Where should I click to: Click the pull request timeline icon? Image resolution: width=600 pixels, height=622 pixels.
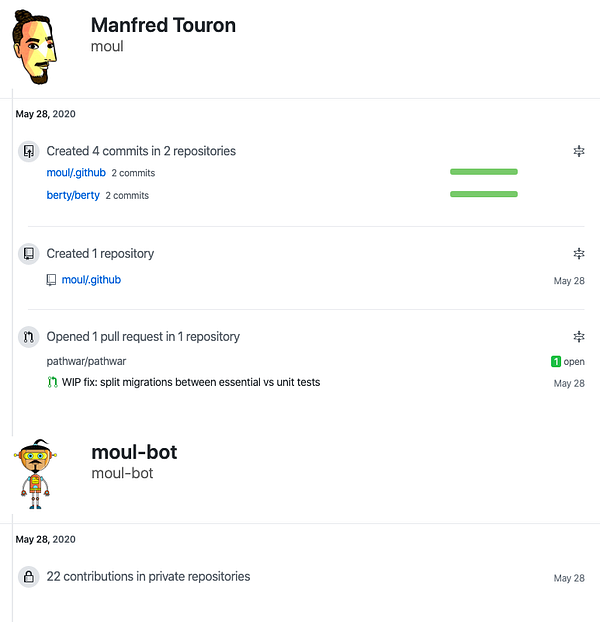(29, 337)
